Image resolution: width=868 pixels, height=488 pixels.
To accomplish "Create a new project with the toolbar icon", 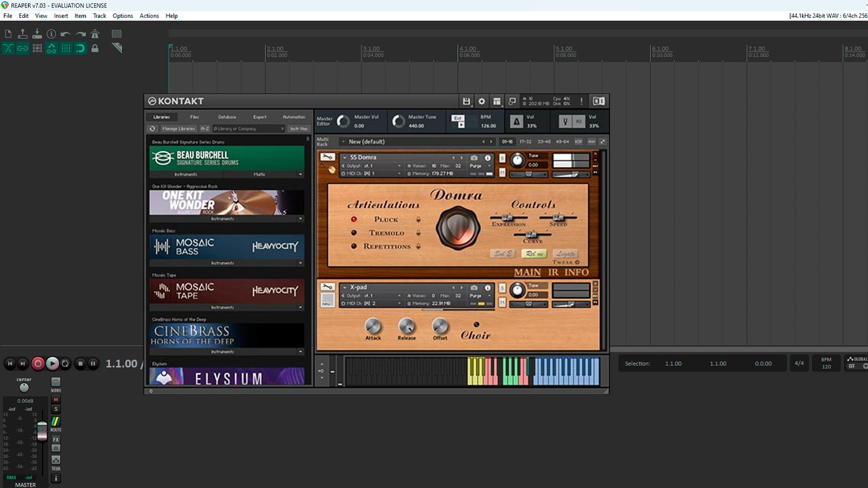I will 8,34.
